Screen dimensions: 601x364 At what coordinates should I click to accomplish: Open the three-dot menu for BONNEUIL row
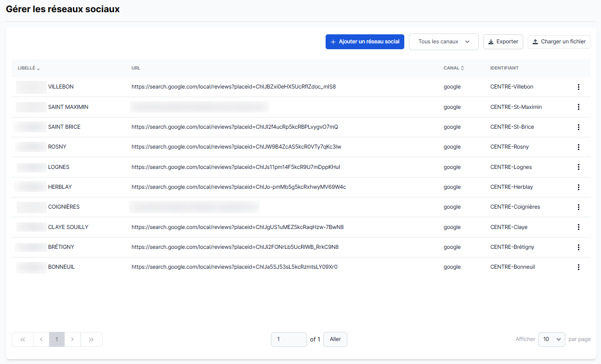tap(578, 267)
